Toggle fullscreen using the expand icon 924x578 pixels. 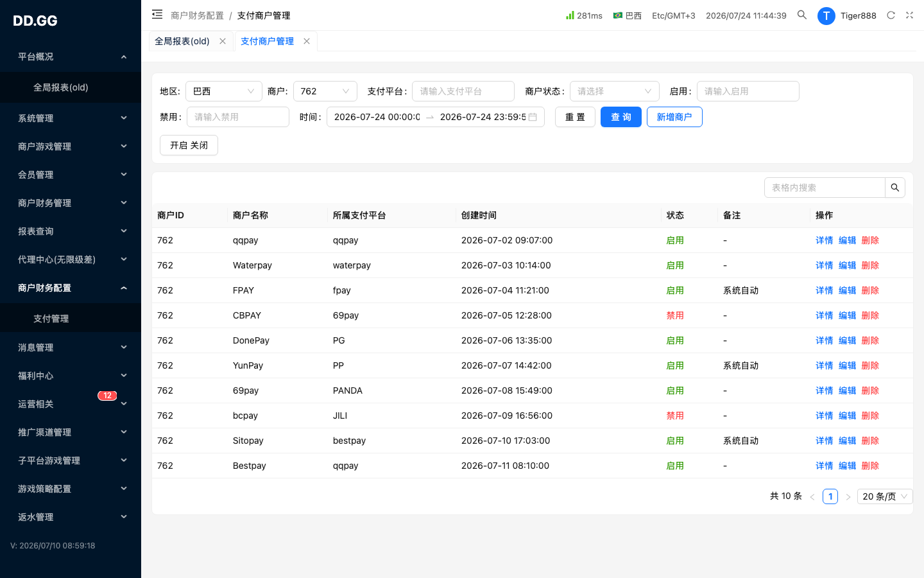click(x=909, y=15)
